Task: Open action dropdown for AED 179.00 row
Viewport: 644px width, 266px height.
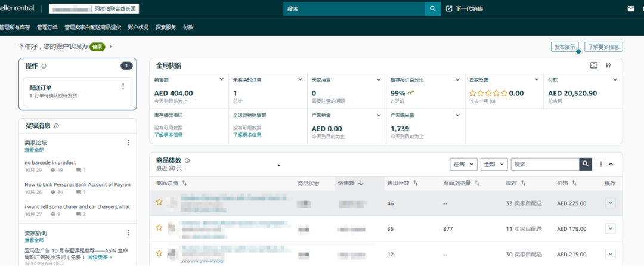Action: click(x=611, y=228)
